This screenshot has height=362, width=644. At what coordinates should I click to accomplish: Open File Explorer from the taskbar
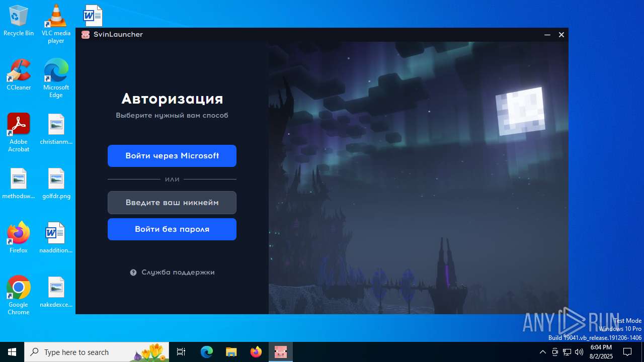coord(231,352)
